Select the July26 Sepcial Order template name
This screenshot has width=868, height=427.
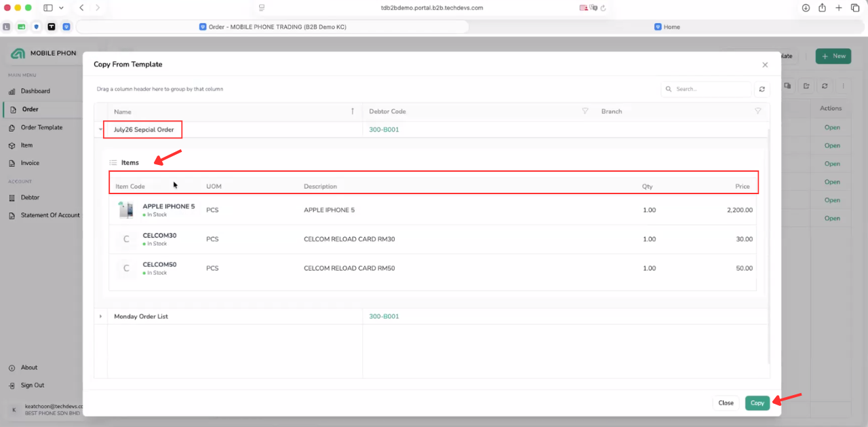(144, 129)
